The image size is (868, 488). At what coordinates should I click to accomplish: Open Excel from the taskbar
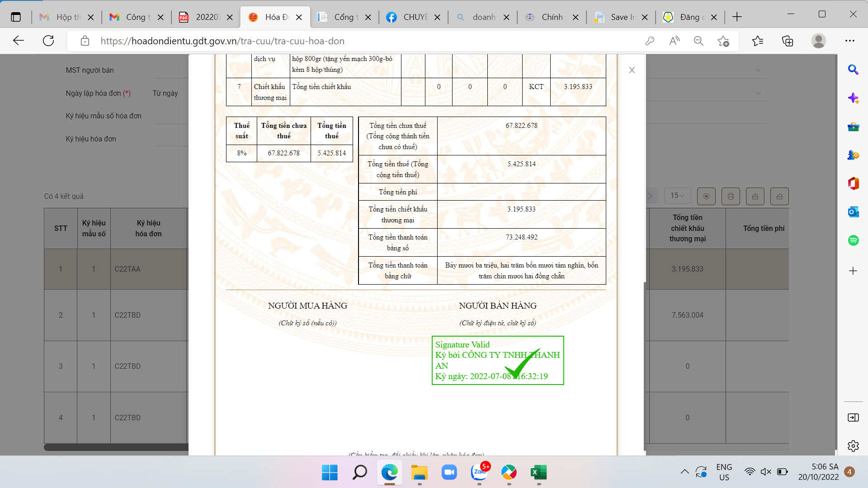538,473
